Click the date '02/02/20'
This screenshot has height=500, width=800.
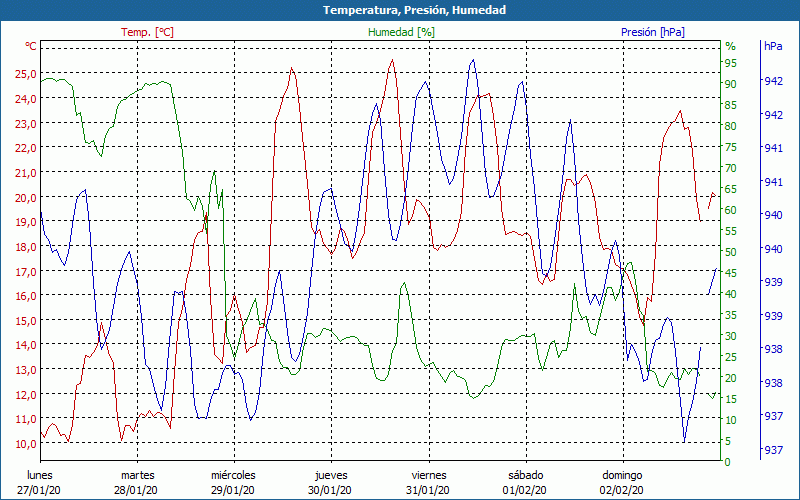(622, 491)
